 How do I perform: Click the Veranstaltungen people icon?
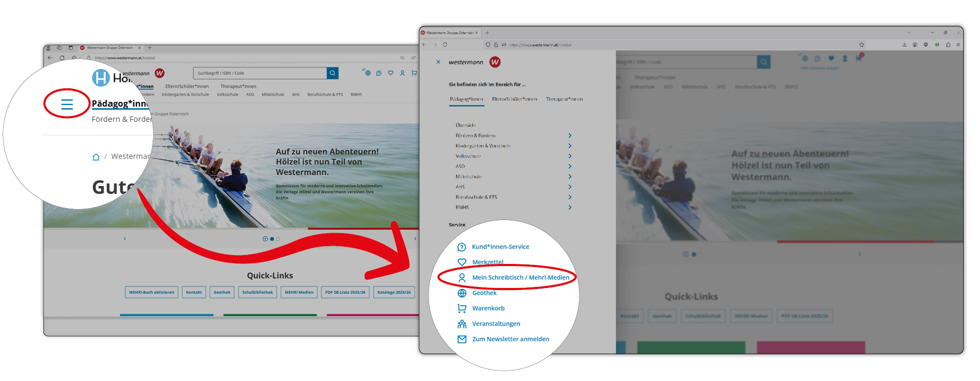click(x=462, y=324)
